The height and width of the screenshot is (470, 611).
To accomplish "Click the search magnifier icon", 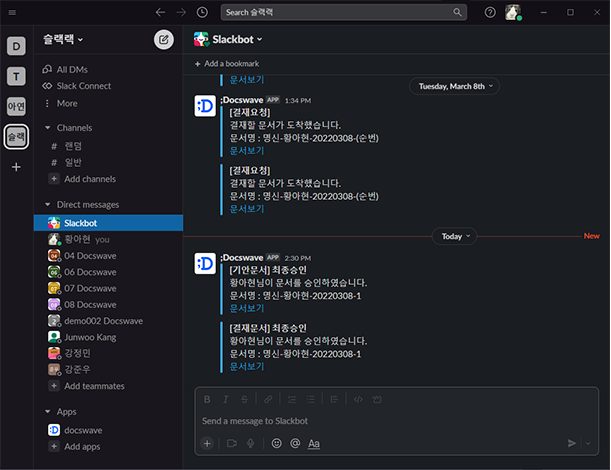I will click(457, 12).
